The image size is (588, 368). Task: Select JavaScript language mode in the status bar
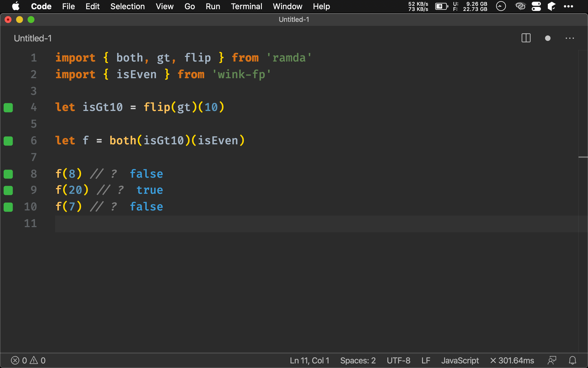[460, 361]
